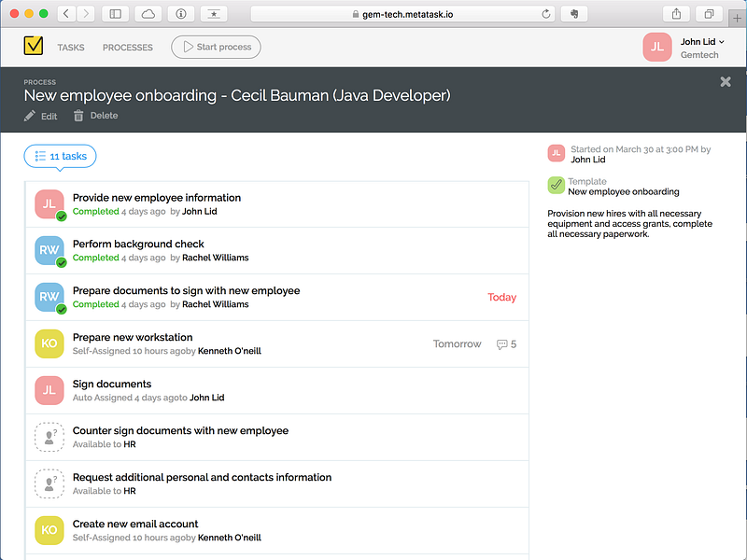Click John Lid name under Started on
Image resolution: width=747 pixels, height=560 pixels.
click(588, 160)
